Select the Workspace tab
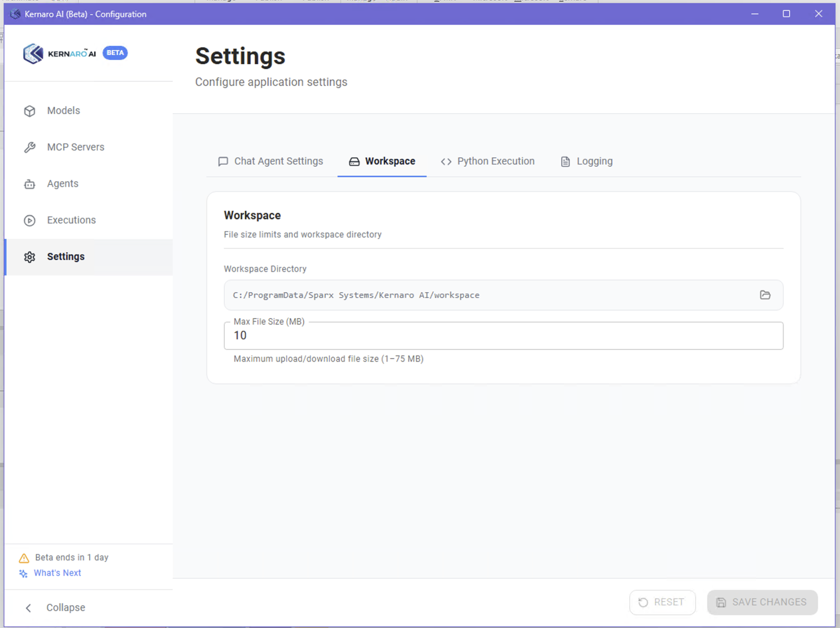840x628 pixels. click(x=382, y=161)
